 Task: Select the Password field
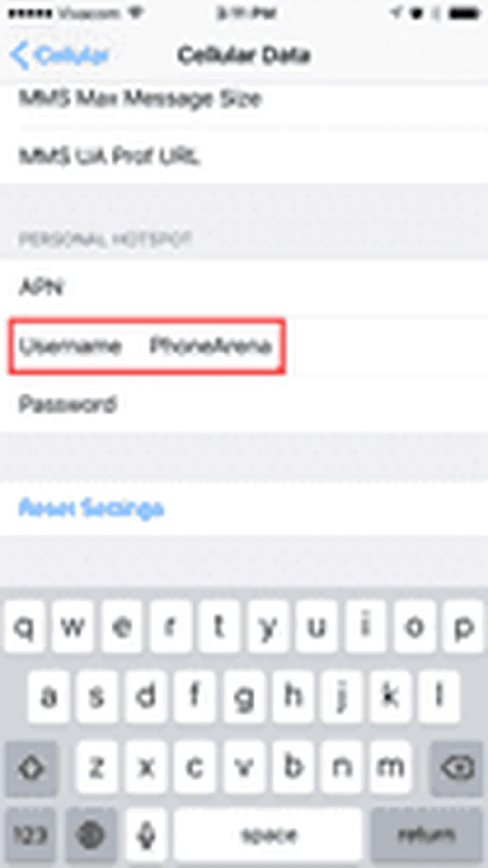pos(244,404)
